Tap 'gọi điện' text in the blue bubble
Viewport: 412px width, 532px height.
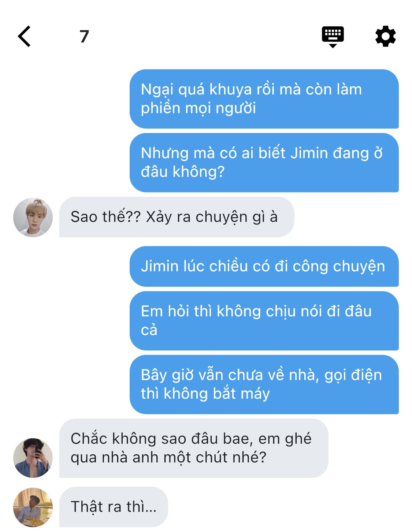pos(353,376)
